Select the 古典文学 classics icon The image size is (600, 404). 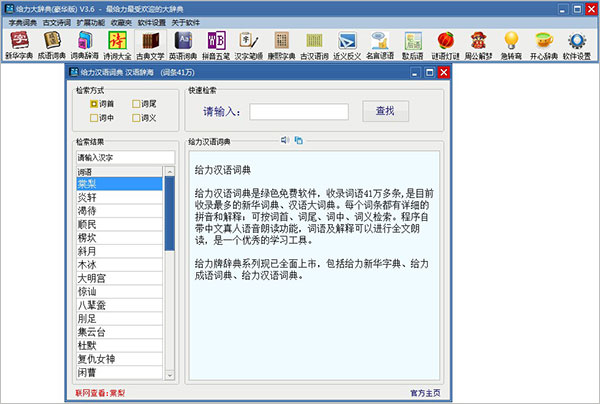click(150, 46)
